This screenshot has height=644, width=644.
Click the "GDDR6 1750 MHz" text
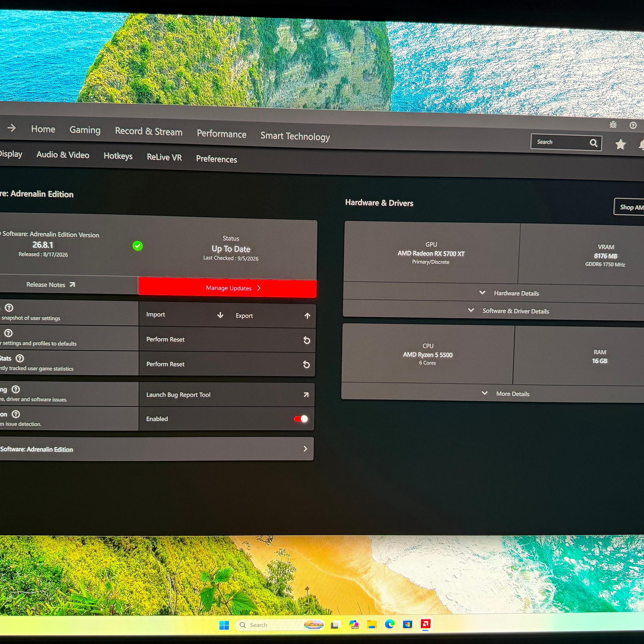[x=605, y=264]
